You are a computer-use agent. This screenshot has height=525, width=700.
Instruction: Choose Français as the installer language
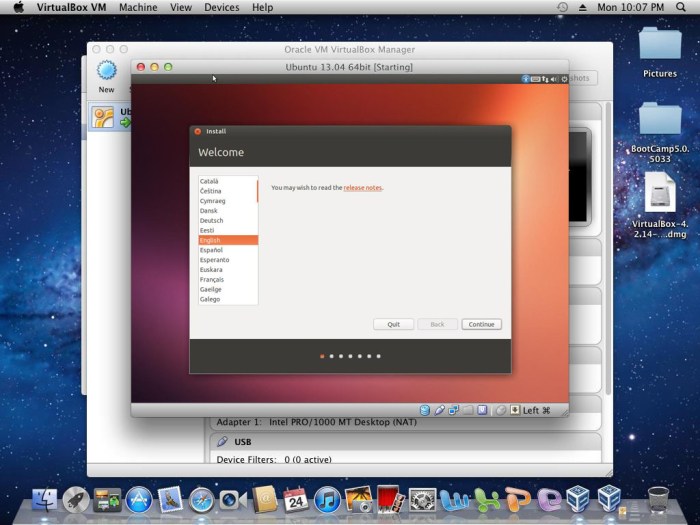[x=212, y=279]
